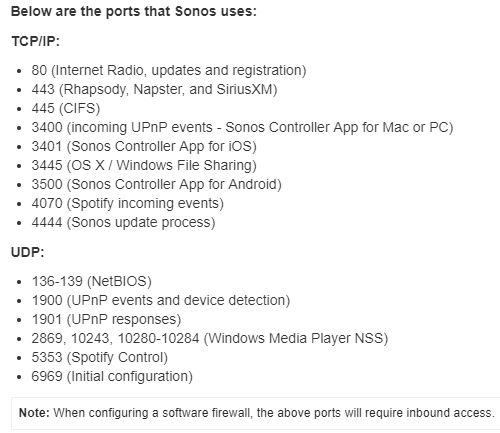Click the 4070 Spotify incoming events entry
The height and width of the screenshot is (433, 500).
[x=127, y=203]
